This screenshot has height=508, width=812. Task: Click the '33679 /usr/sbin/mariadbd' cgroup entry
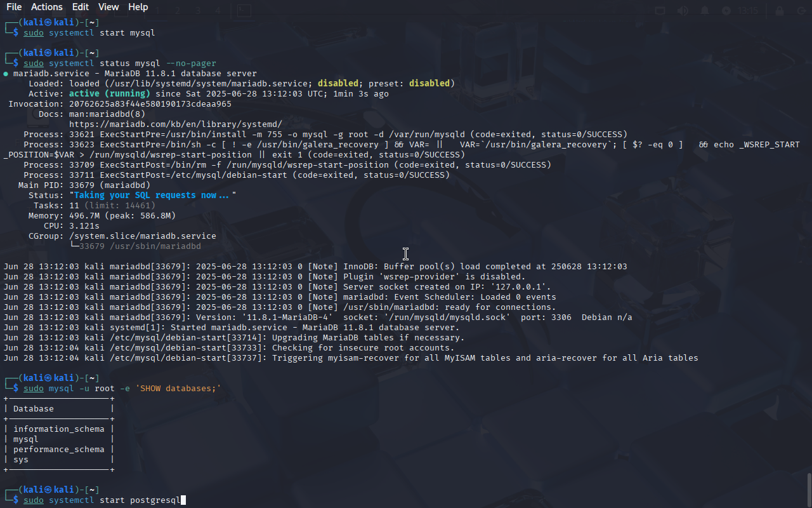tap(140, 246)
